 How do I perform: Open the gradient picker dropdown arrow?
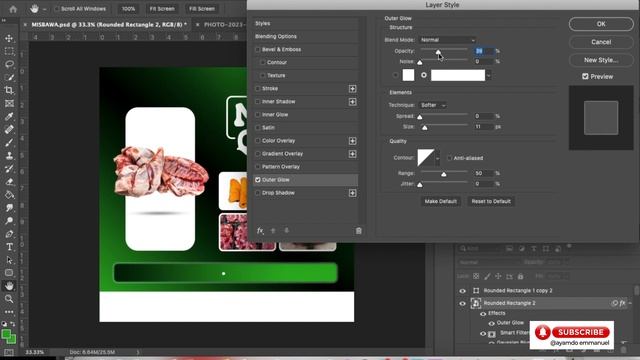click(x=488, y=75)
